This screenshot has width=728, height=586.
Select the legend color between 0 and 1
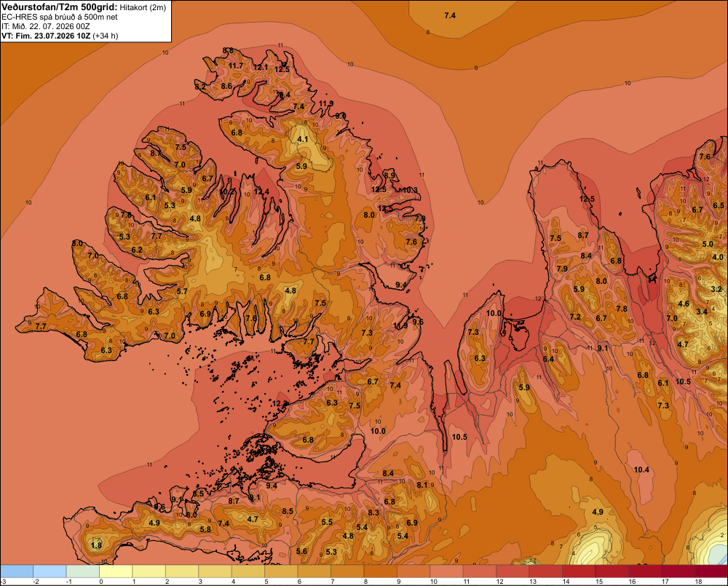116,571
